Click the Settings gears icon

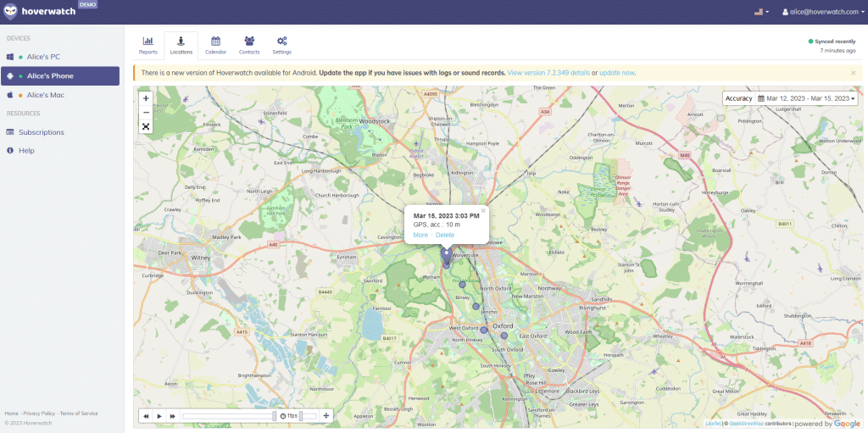281,41
